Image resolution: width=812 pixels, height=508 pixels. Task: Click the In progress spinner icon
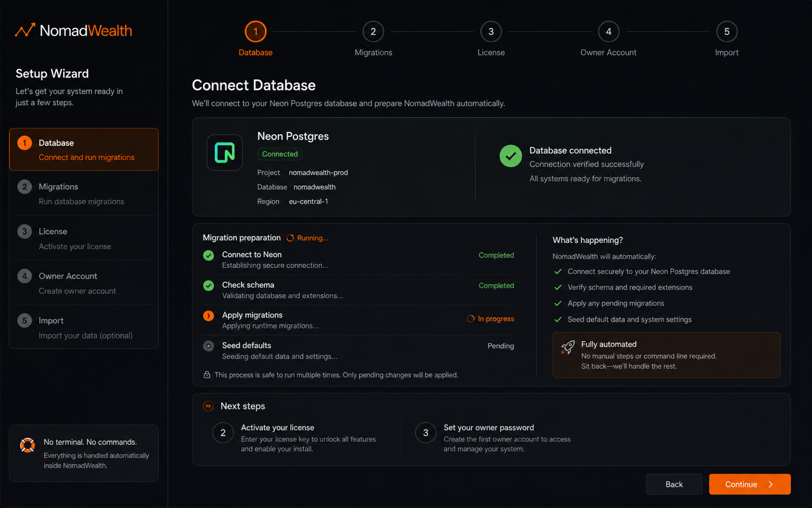point(471,319)
